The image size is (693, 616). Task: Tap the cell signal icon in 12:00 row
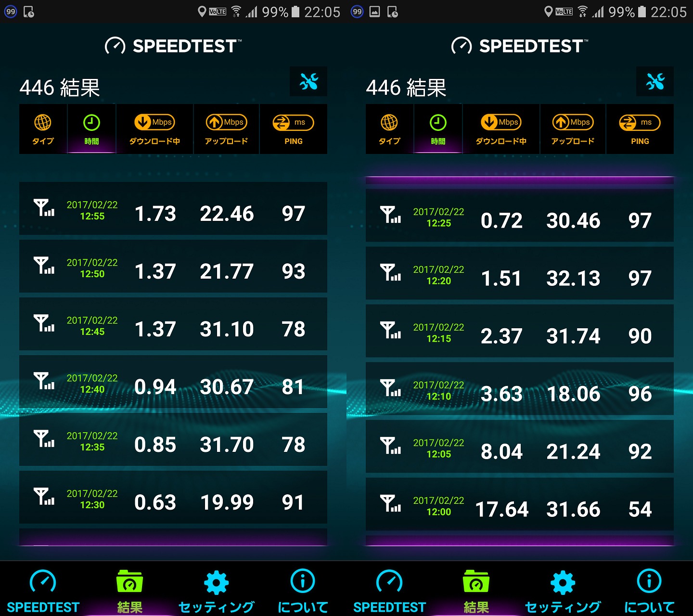pyautogui.click(x=390, y=503)
